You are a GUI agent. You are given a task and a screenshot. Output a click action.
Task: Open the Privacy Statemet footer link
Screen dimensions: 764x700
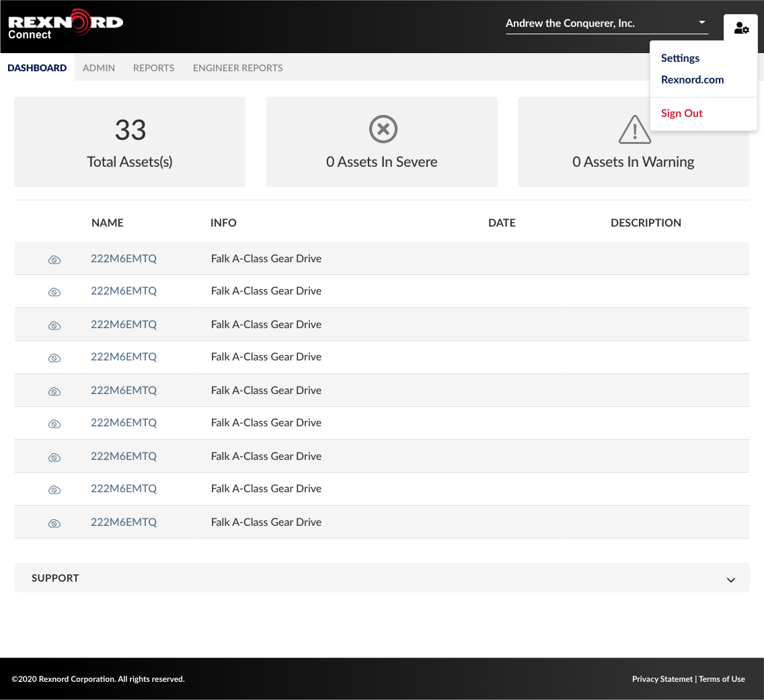tap(662, 679)
